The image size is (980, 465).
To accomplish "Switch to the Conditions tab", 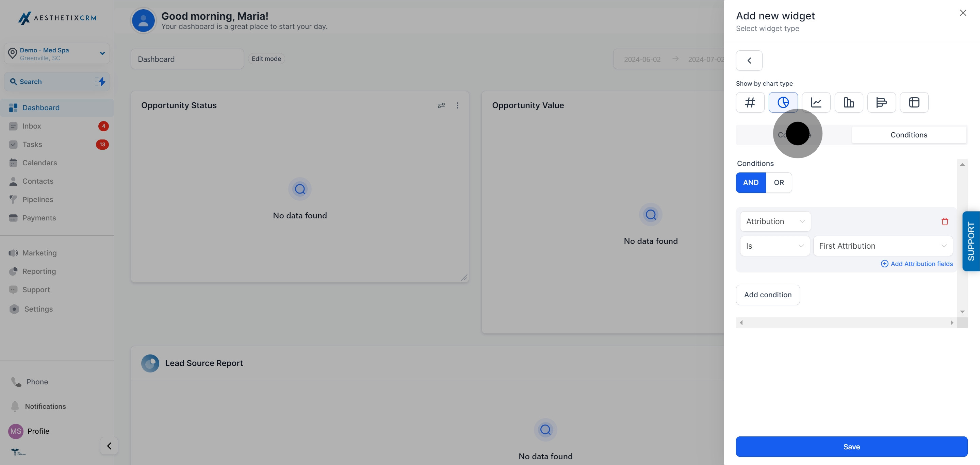I will point(909,135).
